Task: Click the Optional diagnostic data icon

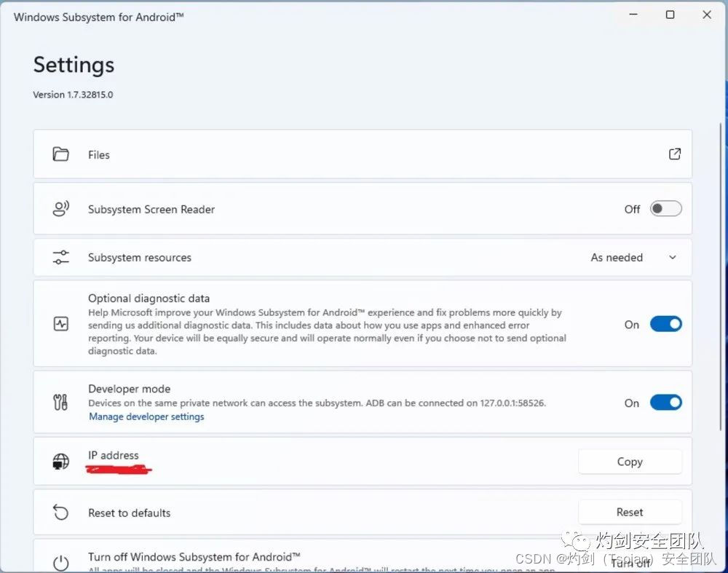Action: click(61, 324)
